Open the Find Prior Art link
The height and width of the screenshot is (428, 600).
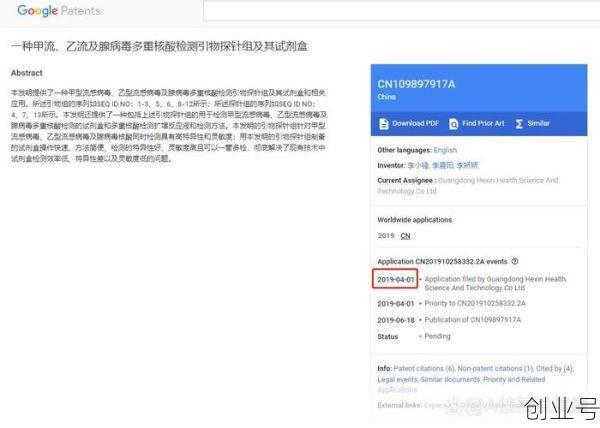coord(483,124)
